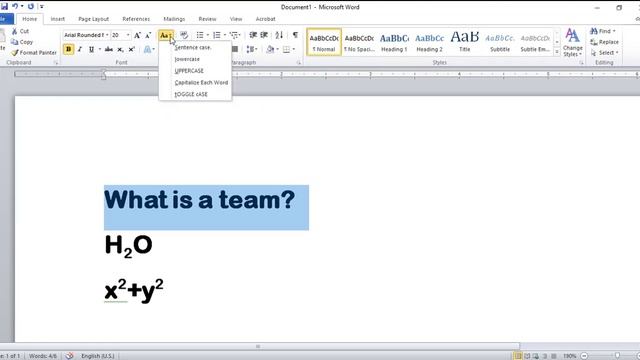Apply the No Spacing style
Viewport: 640px width, 360px height.
point(359,42)
